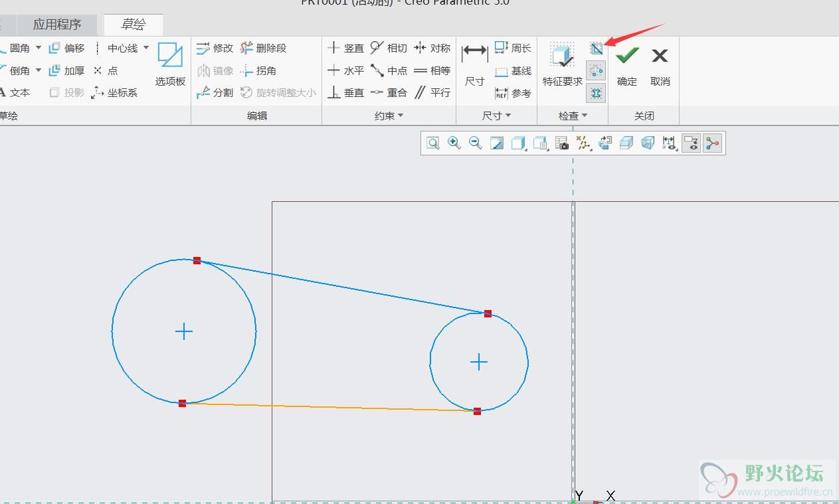Expand the 检查 group dropdown
This screenshot has width=839, height=504.
tap(573, 116)
